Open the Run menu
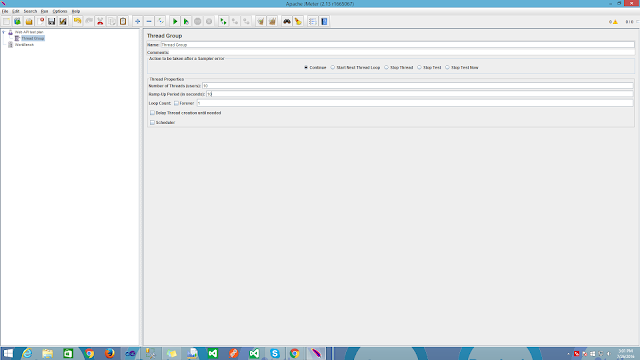Screen dimensions: 640x360 coord(44,11)
